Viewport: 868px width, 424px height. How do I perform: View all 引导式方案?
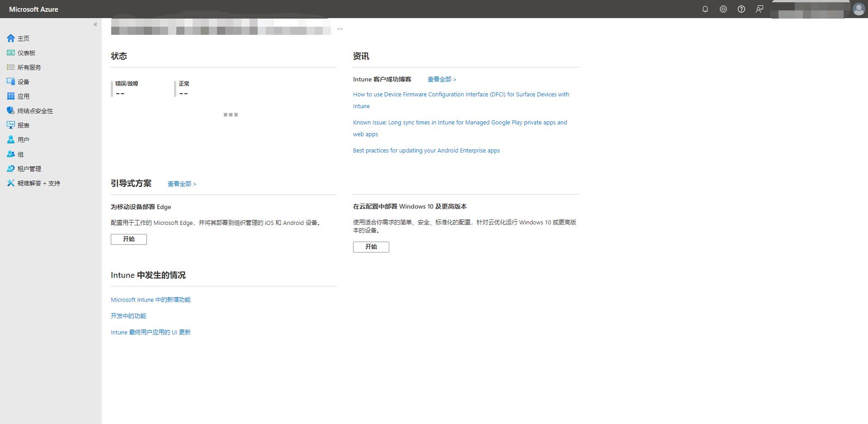[x=182, y=184]
